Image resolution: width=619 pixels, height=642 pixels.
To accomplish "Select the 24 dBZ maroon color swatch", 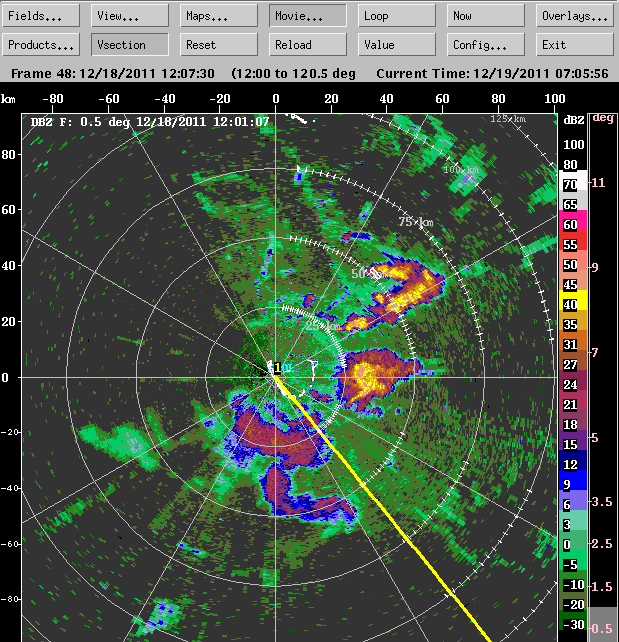I will tap(573, 380).
